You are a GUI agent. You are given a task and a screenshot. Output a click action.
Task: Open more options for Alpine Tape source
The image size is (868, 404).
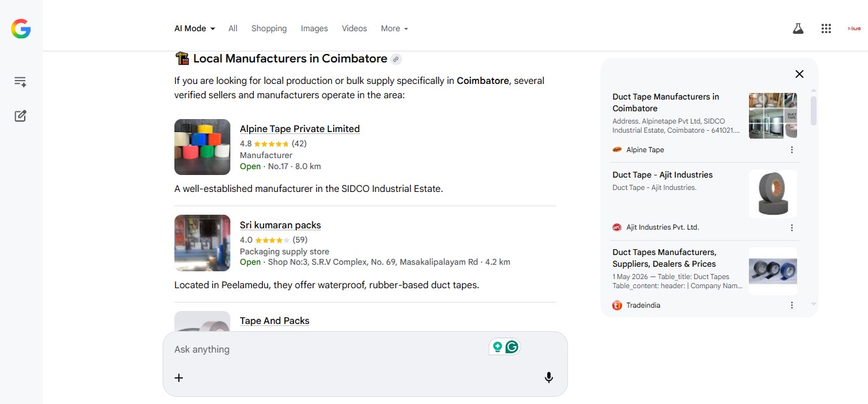click(x=792, y=150)
